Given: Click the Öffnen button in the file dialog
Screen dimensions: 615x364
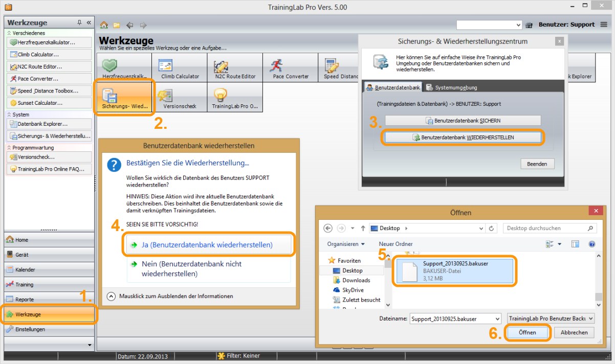Looking at the screenshot, I should [527, 332].
